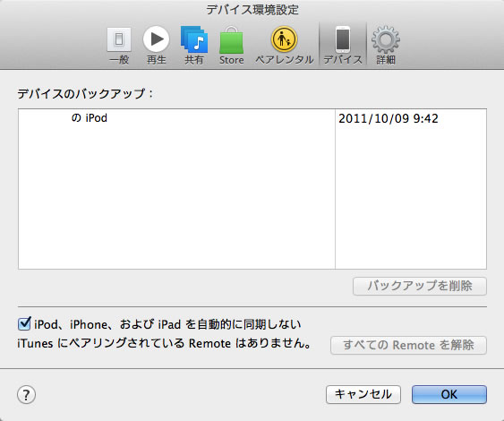Toggle 自動的に同期しない checkbox for iPod, iPhone, iPad
504x421 pixels.
tap(24, 324)
